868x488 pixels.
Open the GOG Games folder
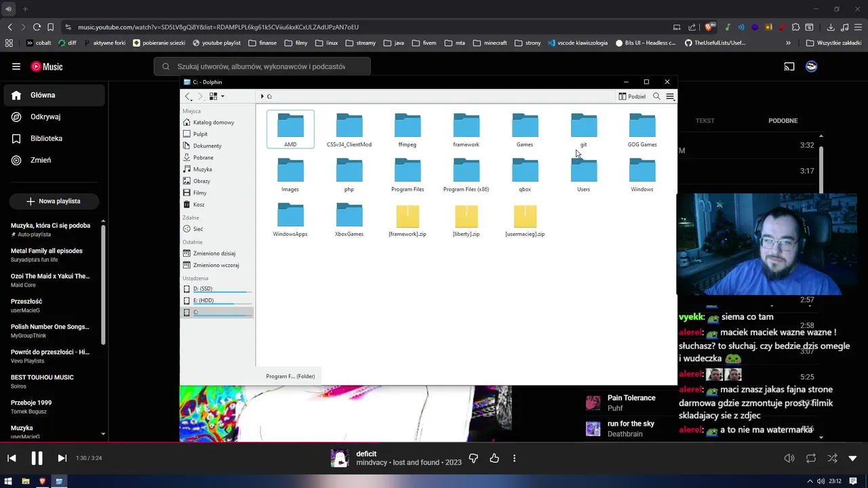pos(642,129)
